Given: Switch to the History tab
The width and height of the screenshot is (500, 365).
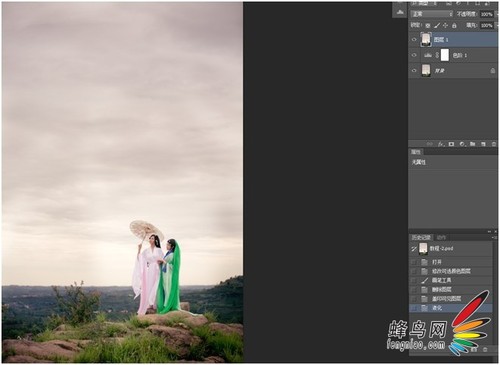Looking at the screenshot, I should [x=421, y=237].
